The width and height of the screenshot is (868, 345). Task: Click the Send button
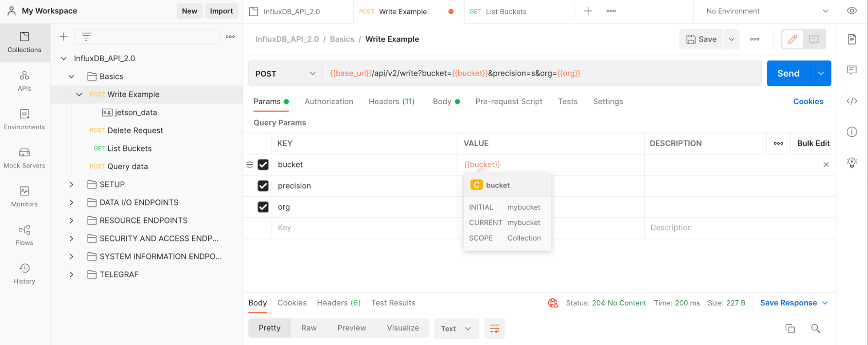(788, 73)
